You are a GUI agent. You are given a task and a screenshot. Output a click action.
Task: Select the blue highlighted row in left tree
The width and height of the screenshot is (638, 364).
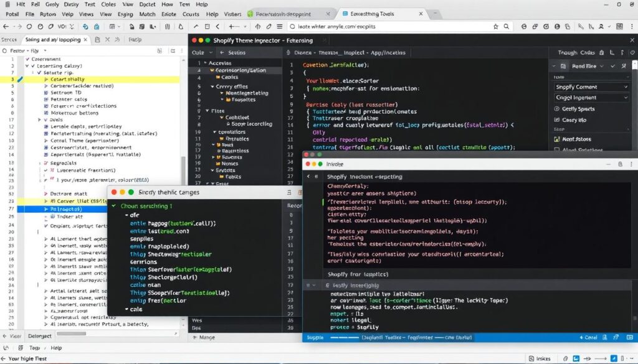[62, 209]
